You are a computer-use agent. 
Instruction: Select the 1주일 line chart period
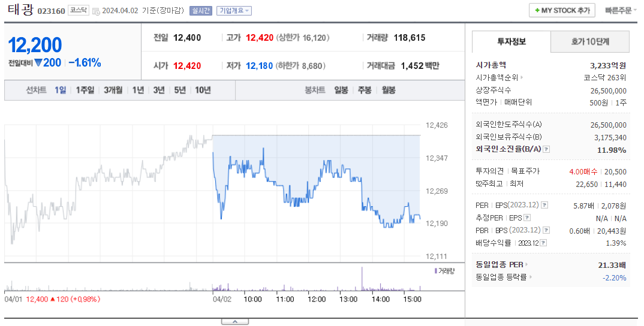click(85, 90)
